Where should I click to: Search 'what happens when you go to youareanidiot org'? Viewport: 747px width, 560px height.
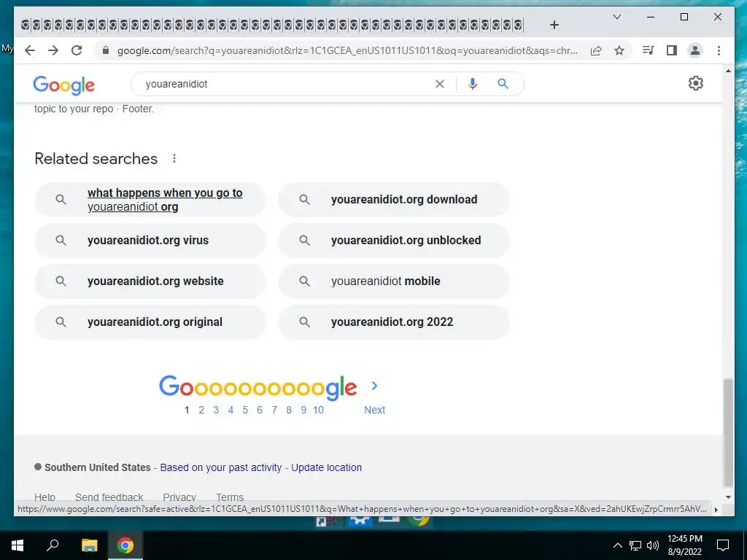coord(150,200)
